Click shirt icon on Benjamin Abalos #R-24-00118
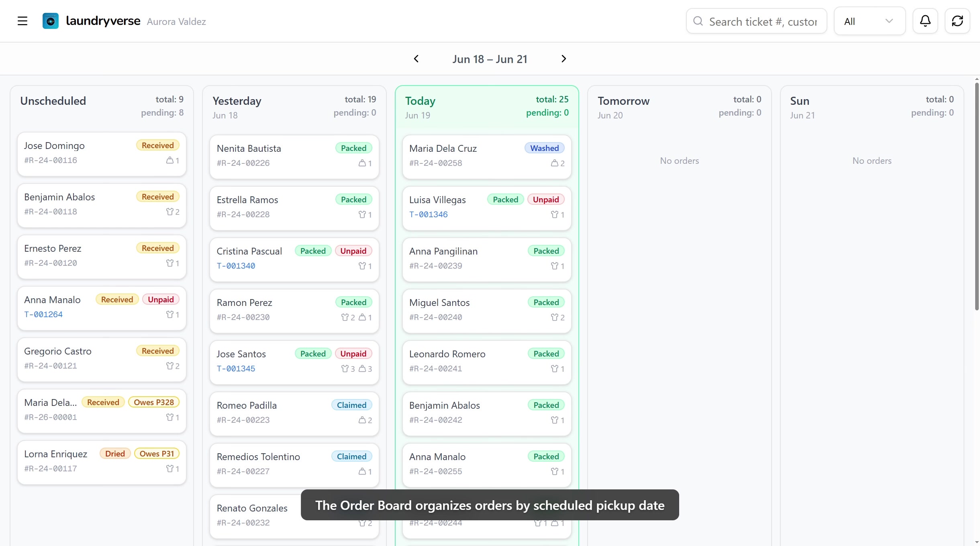Screen dimensions: 980x546 tap(170, 212)
